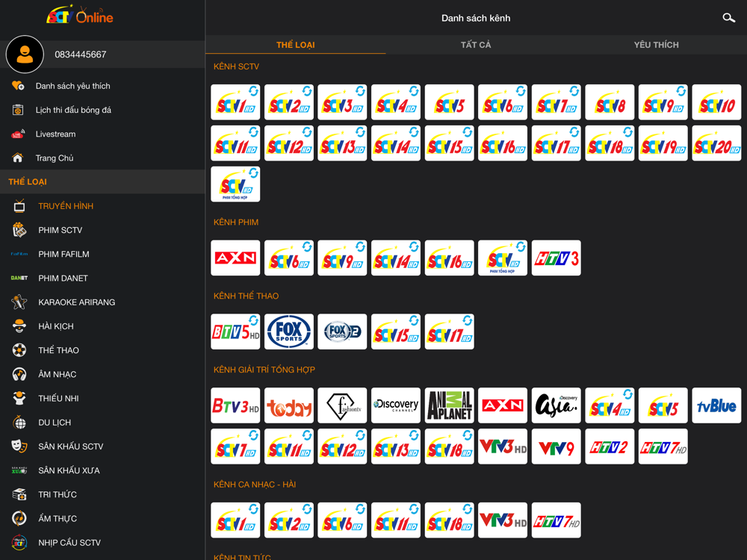Open the Fox Sports 3 channel
Viewport: 747px width, 560px height.
coord(343,332)
